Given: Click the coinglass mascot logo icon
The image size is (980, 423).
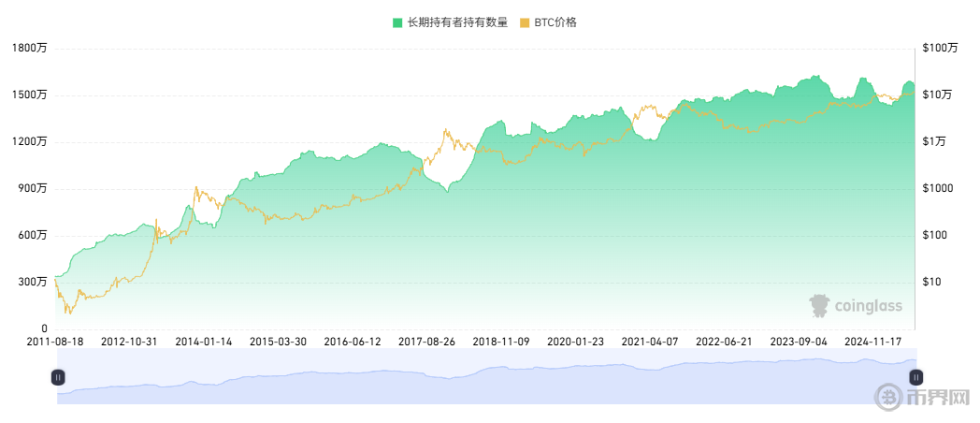Looking at the screenshot, I should click(819, 305).
